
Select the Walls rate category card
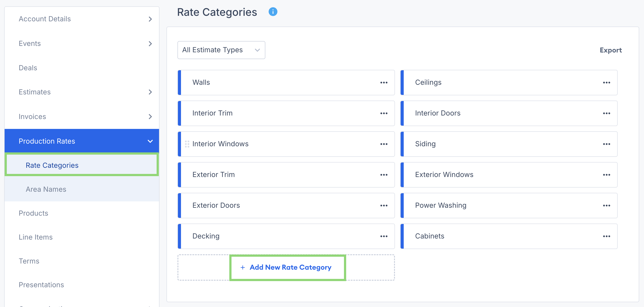pyautogui.click(x=286, y=83)
